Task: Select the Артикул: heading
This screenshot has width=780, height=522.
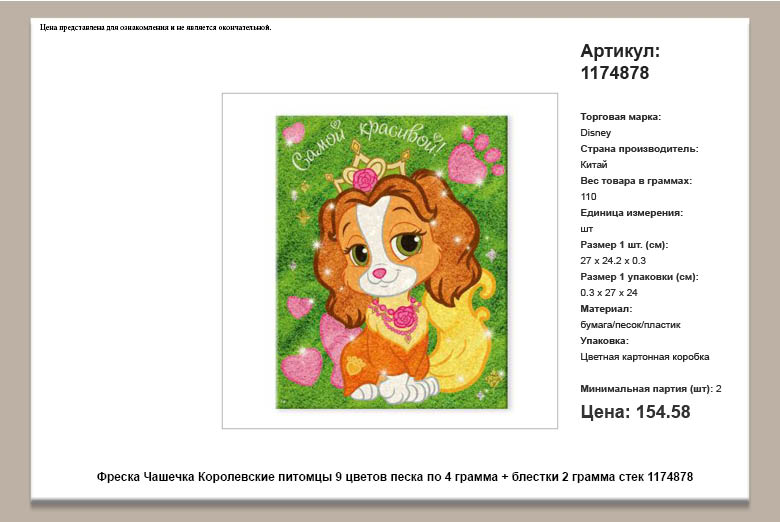Action: click(x=620, y=51)
